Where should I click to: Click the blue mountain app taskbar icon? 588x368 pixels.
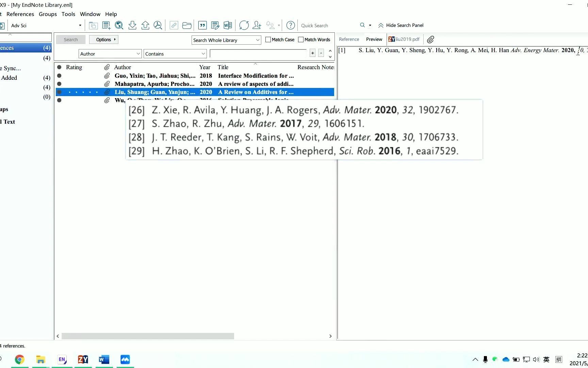(x=125, y=359)
